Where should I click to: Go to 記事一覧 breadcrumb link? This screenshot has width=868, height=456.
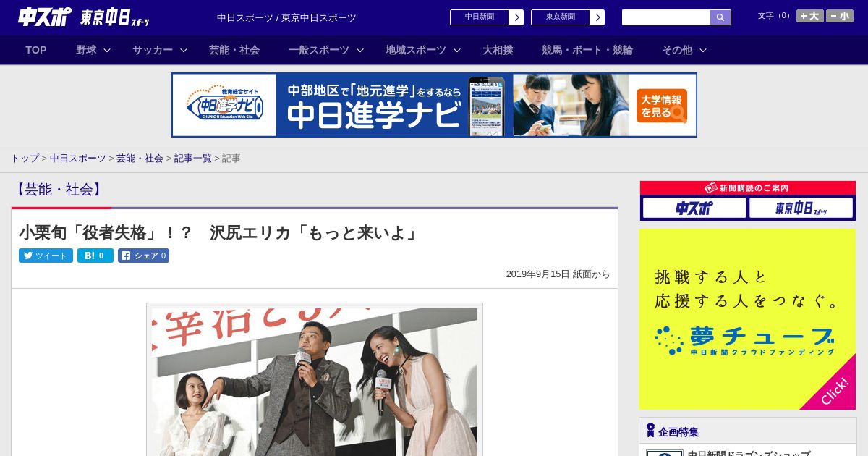coord(192,158)
